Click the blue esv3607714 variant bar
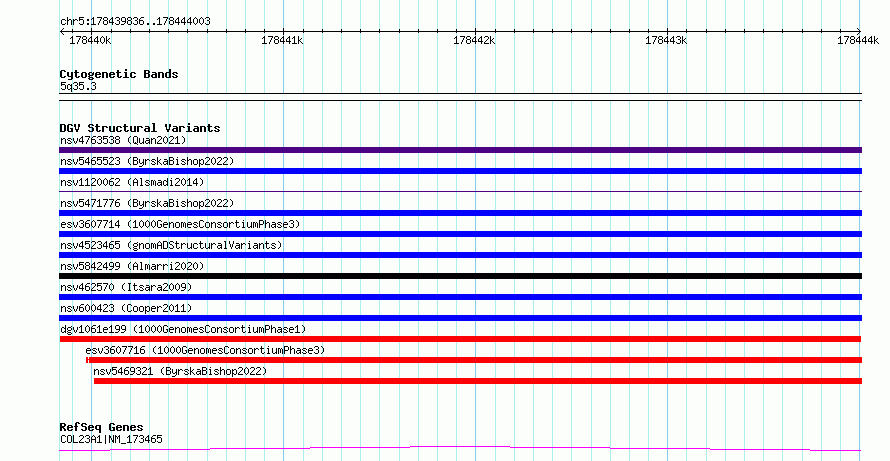Viewport: 890px width, 461px height. pyautogui.click(x=460, y=234)
